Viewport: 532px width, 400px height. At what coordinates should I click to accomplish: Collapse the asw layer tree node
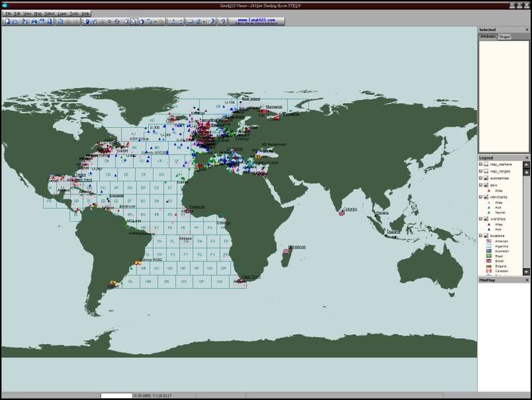[480, 184]
